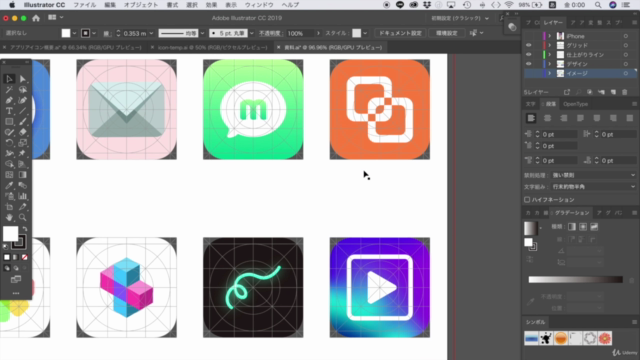Enable the ハイフネーション checkbox
The height and width of the screenshot is (360, 640).
pos(527,200)
